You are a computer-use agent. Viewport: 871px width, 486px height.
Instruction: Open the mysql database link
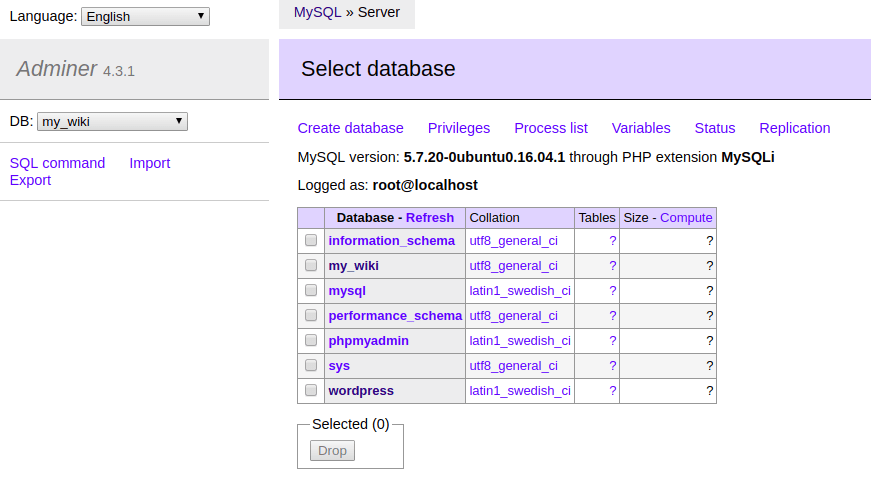click(x=347, y=290)
